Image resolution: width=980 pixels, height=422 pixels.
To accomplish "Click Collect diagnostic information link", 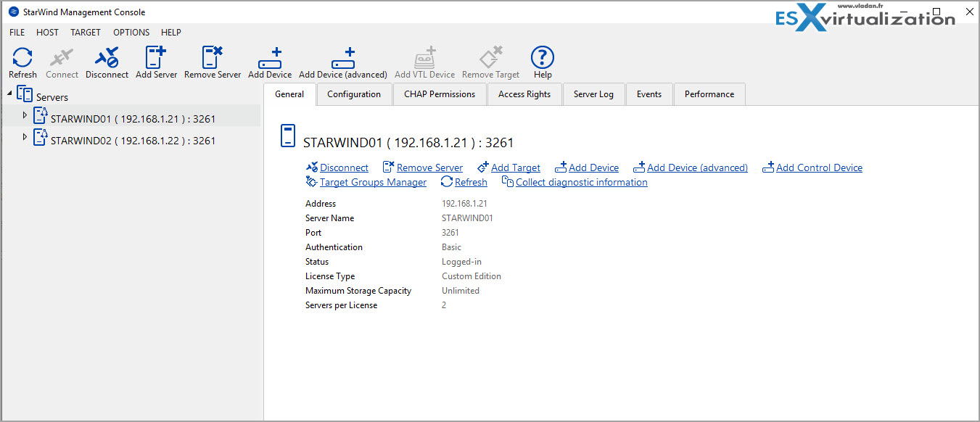I will point(581,182).
